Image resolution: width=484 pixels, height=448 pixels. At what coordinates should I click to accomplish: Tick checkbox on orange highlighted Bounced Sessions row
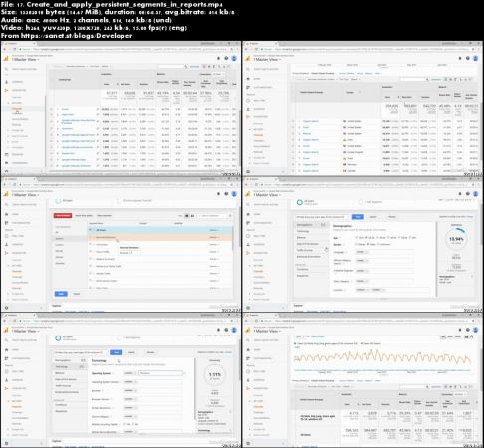point(91,237)
